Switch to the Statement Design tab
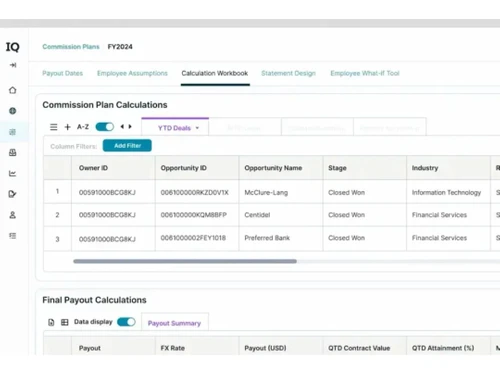The width and height of the screenshot is (500, 375). click(x=288, y=73)
